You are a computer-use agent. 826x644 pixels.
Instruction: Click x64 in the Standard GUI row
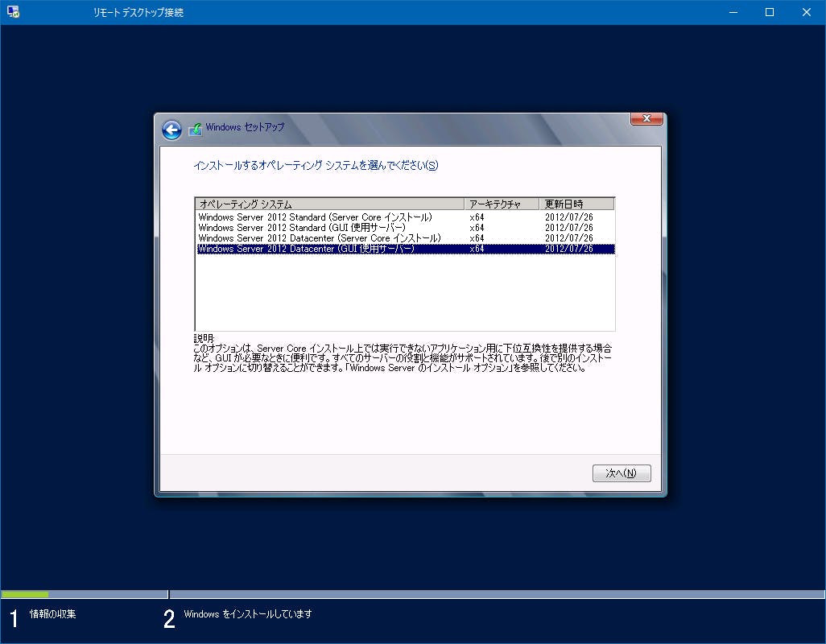pos(477,228)
